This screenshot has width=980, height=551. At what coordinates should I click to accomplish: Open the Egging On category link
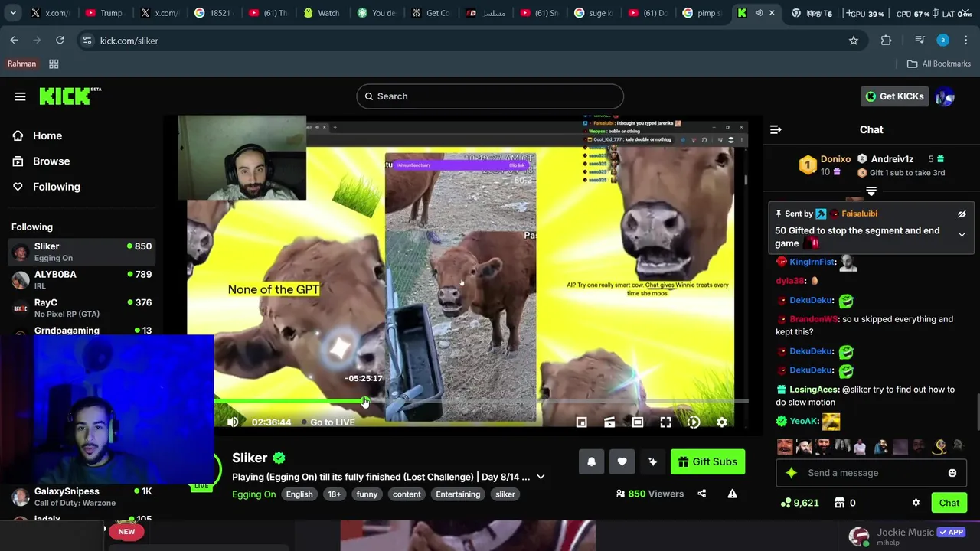pyautogui.click(x=253, y=494)
